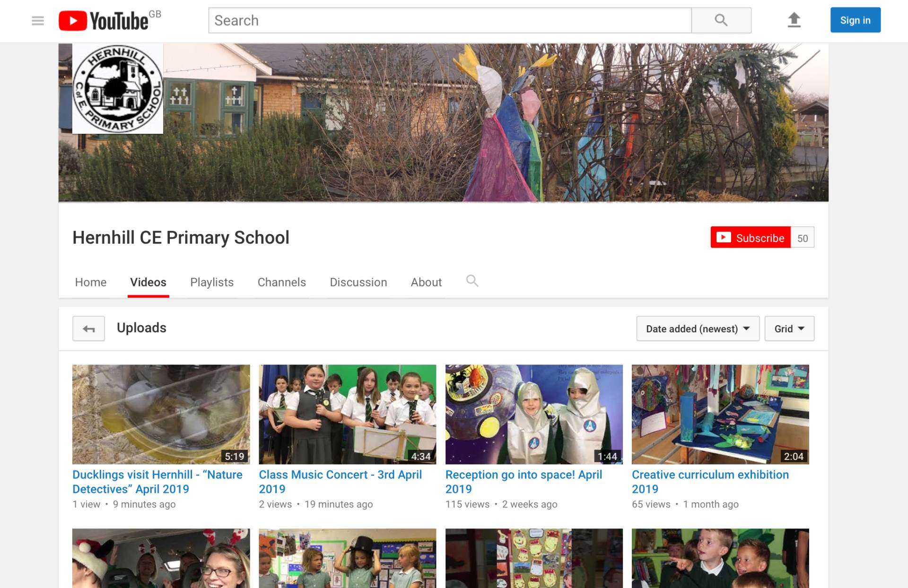Image resolution: width=908 pixels, height=588 pixels.
Task: Open the boys pointing video thumbnail
Action: (x=720, y=558)
